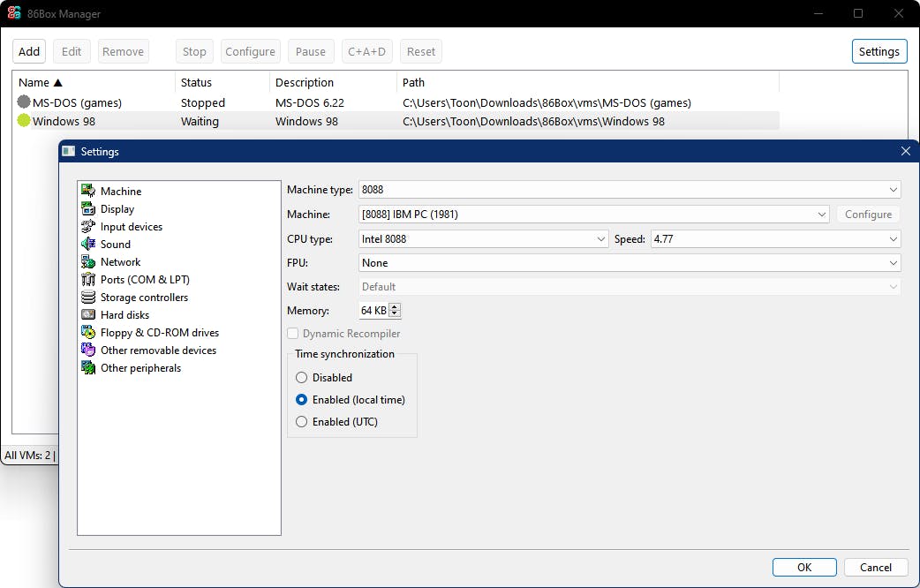This screenshot has width=920, height=588.
Task: Select the Windows 98 VM name
Action: tap(64, 122)
